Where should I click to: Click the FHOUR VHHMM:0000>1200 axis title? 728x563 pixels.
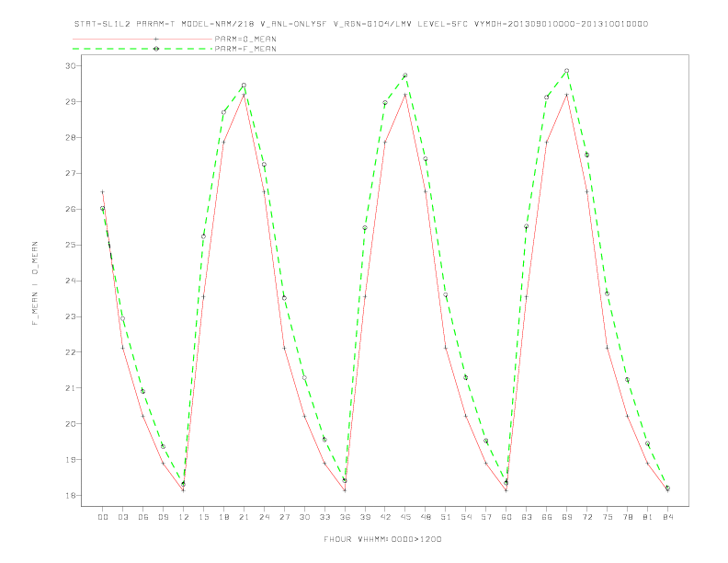[382, 539]
